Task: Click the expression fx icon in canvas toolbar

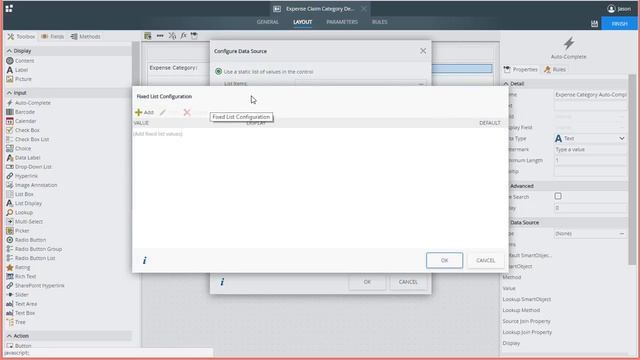Action: (x=183, y=36)
